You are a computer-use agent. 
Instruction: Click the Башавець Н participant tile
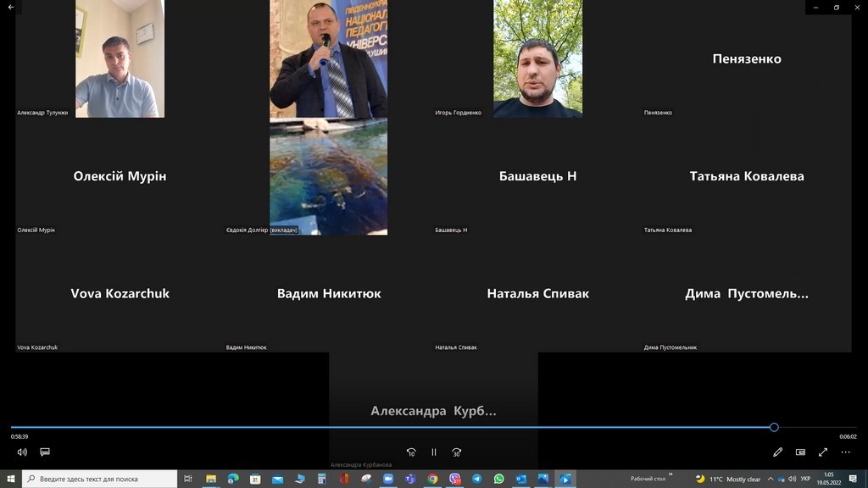[x=537, y=176]
